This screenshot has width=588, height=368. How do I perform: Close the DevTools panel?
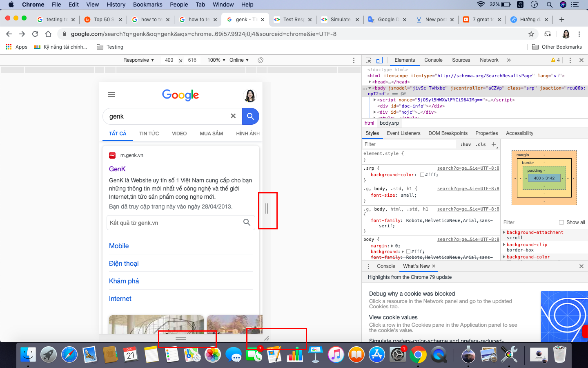pos(581,60)
